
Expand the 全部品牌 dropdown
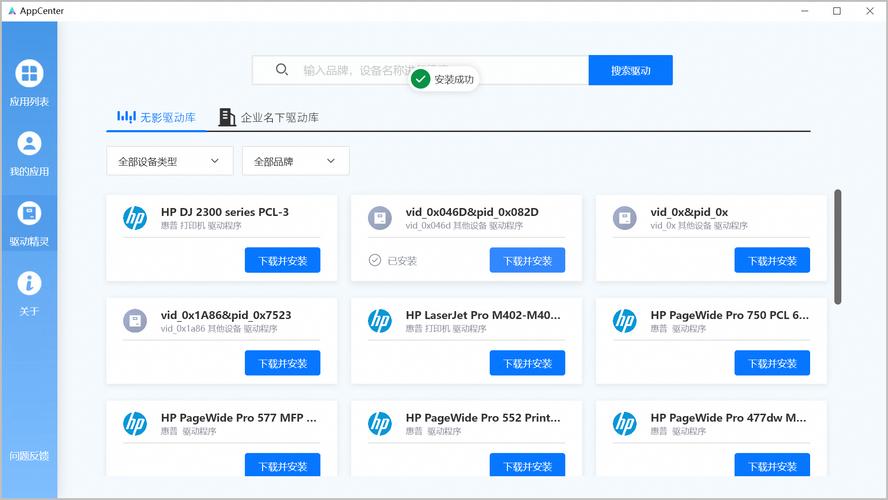(x=296, y=161)
